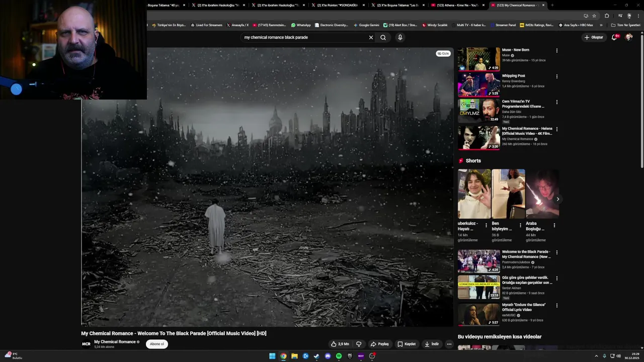Open the YouTube account avatar menu
This screenshot has width=644, height=362.
click(x=628, y=37)
